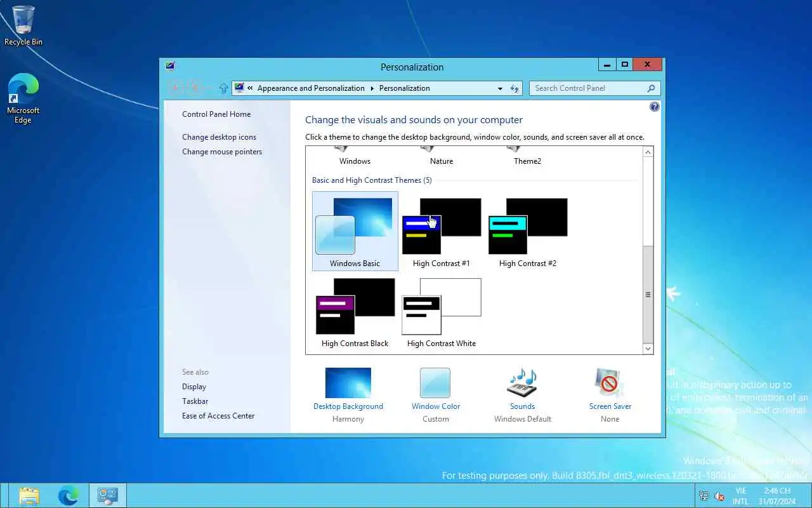The height and width of the screenshot is (508, 812).
Task: Click the Forward navigation arrow
Action: point(195,88)
